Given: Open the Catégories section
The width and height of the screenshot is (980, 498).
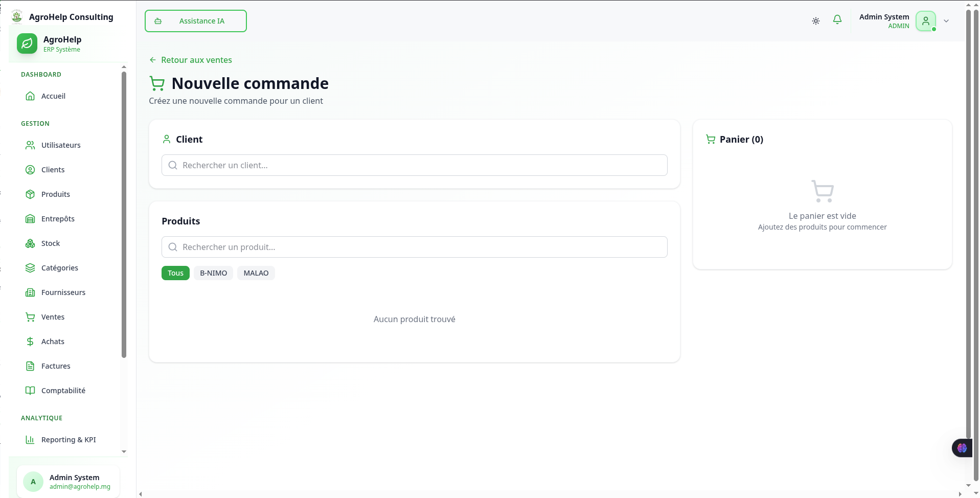Looking at the screenshot, I should click(59, 267).
